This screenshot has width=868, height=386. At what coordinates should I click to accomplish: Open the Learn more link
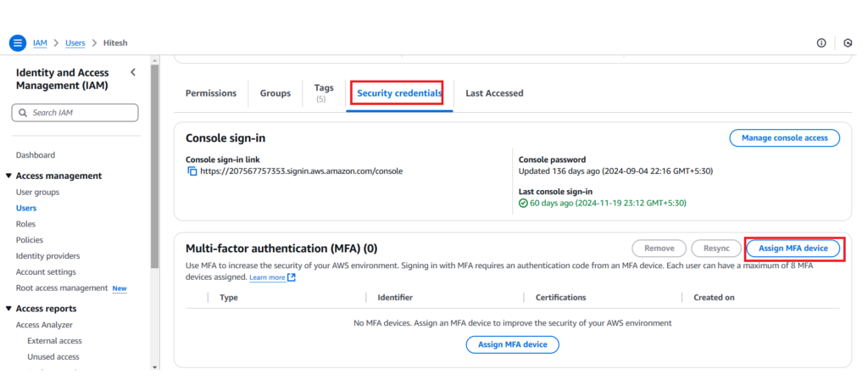coord(267,277)
